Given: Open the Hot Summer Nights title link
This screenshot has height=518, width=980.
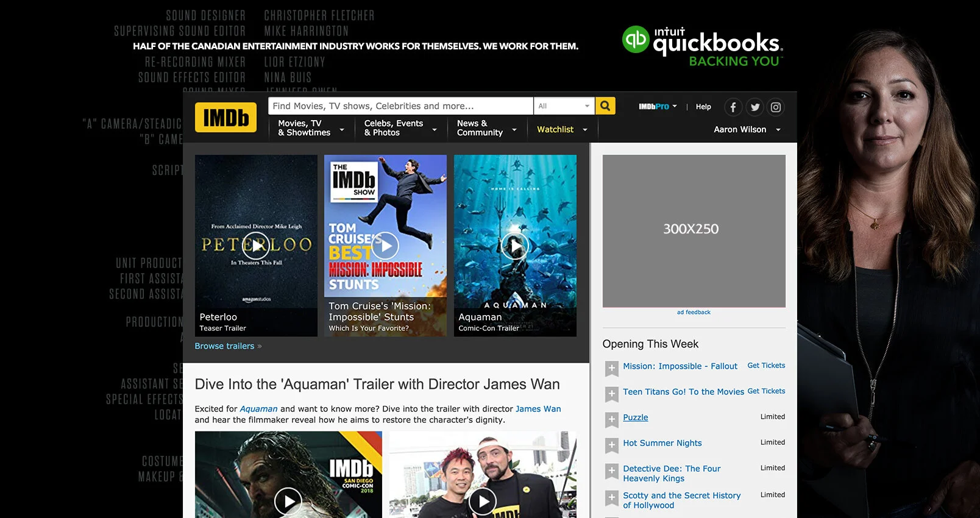Looking at the screenshot, I should click(662, 443).
